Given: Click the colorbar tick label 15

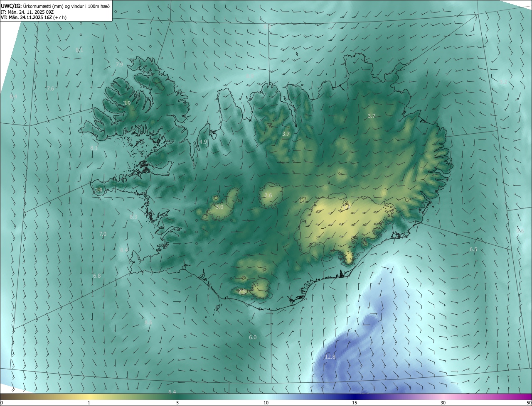Looking at the screenshot, I should pos(355,403).
